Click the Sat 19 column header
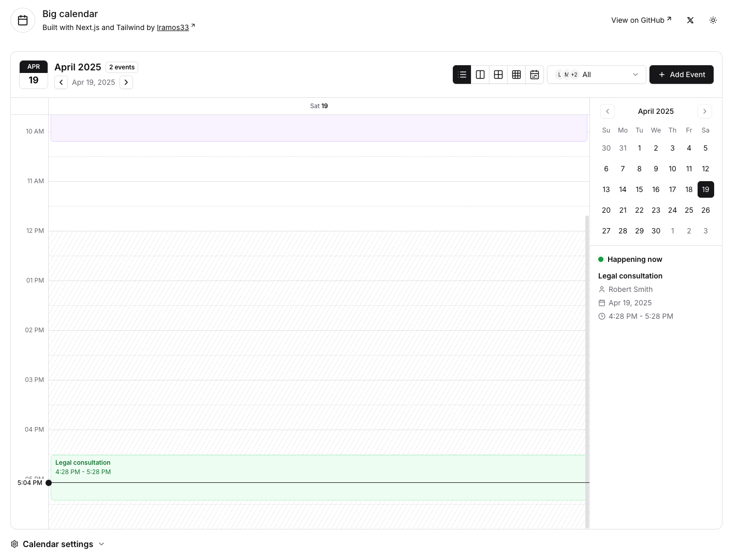Screen dimensions: 739x560 click(319, 106)
